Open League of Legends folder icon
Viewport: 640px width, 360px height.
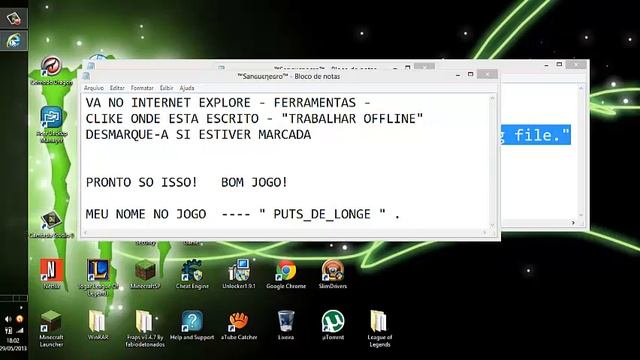pos(380,329)
